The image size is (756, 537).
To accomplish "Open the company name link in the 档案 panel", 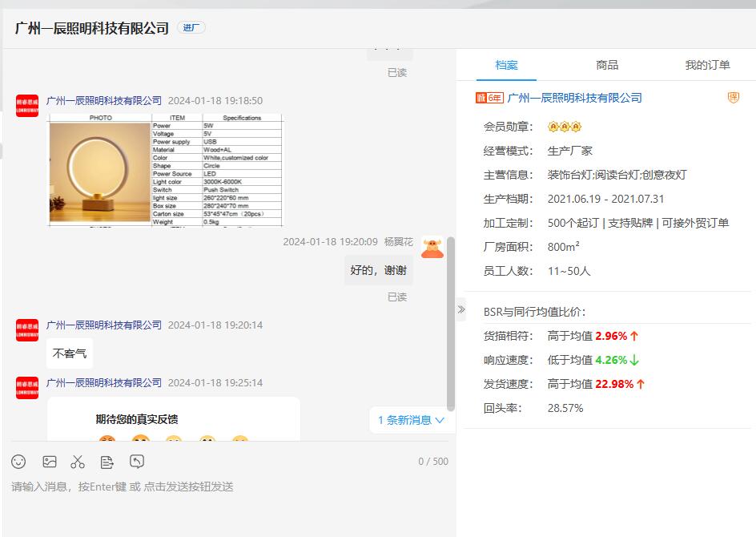I will click(574, 98).
